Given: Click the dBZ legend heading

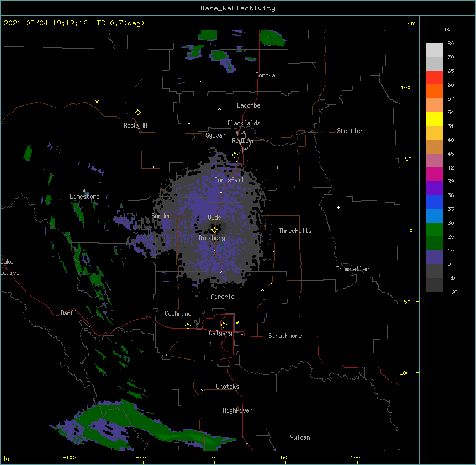Looking at the screenshot, I should click(x=447, y=29).
